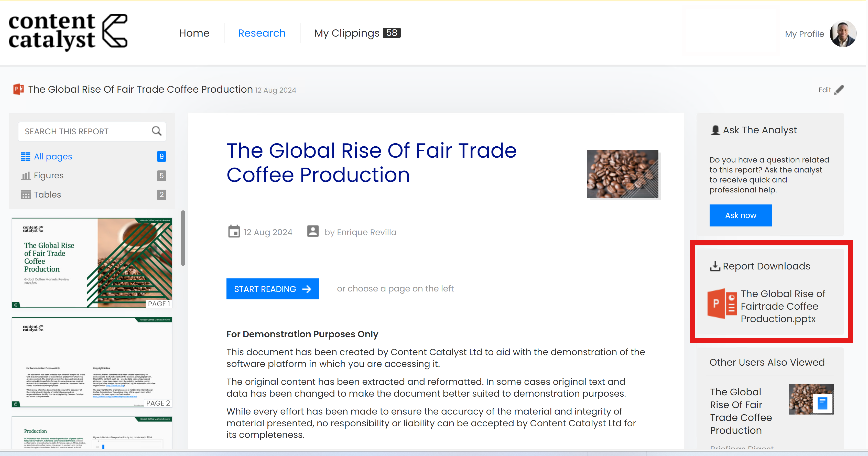This screenshot has height=456, width=868.
Task: Click the All pages list icon
Action: pyautogui.click(x=26, y=156)
